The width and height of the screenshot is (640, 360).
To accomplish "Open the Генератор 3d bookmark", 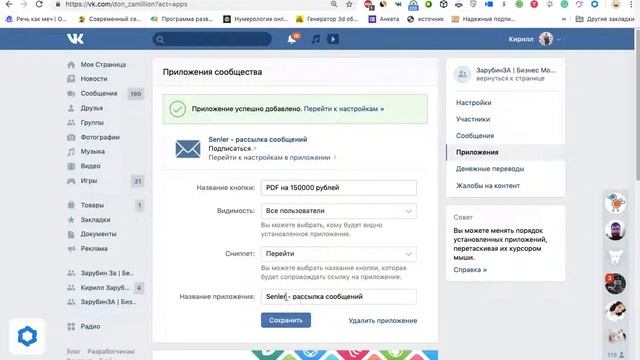I will [327, 19].
